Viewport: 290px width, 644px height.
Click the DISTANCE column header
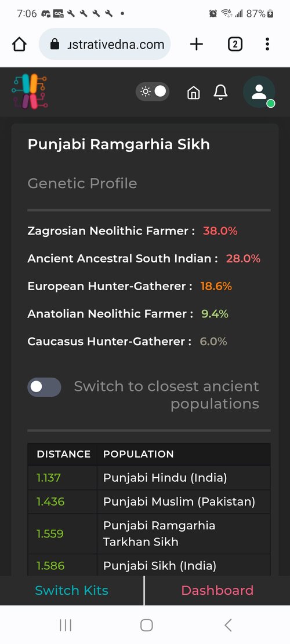click(63, 454)
